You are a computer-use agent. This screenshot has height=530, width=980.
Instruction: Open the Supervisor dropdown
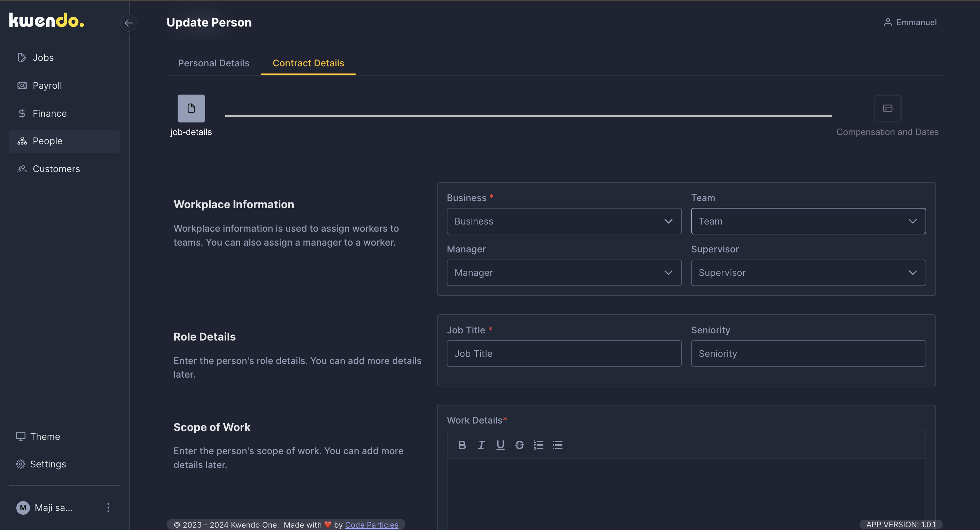tap(808, 272)
